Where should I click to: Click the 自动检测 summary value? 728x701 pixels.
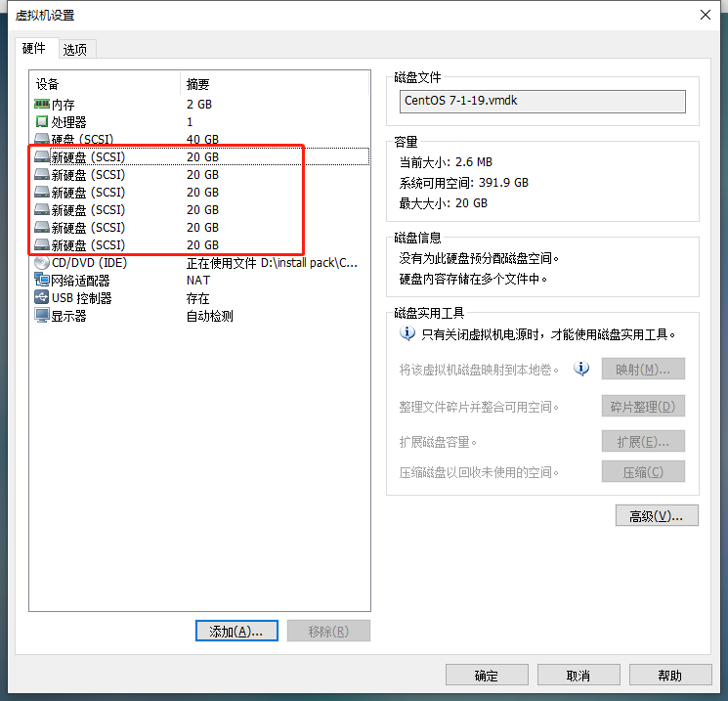[x=210, y=316]
